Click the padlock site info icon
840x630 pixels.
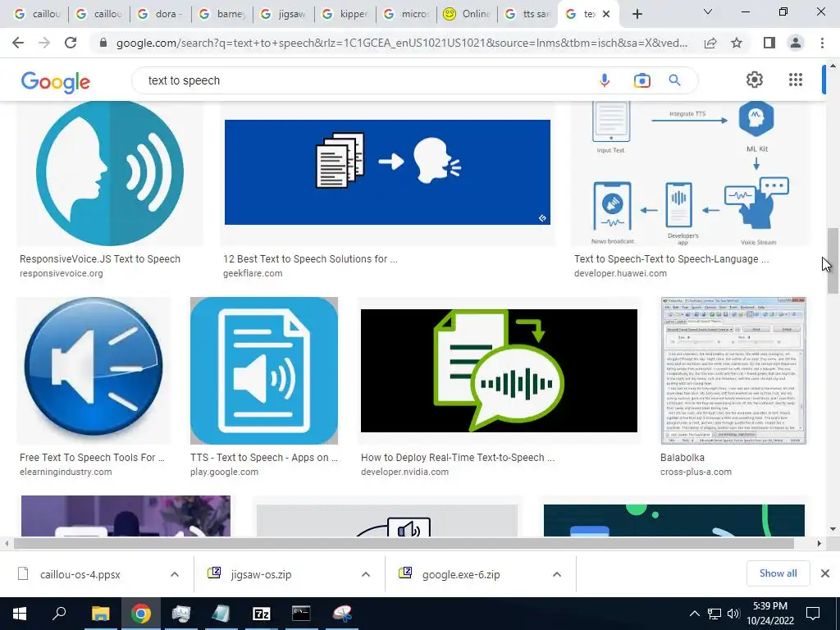[103, 43]
